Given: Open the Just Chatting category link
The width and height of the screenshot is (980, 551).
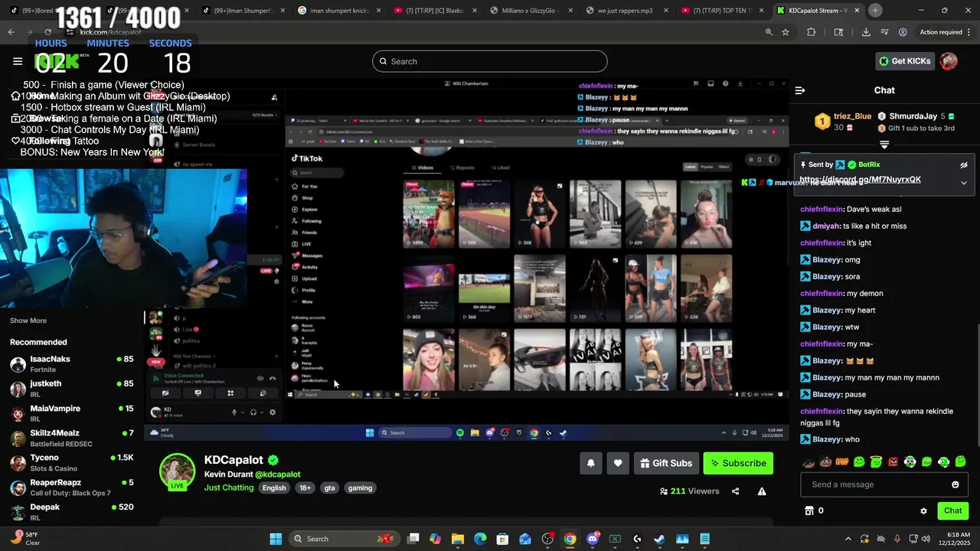Looking at the screenshot, I should click(228, 487).
